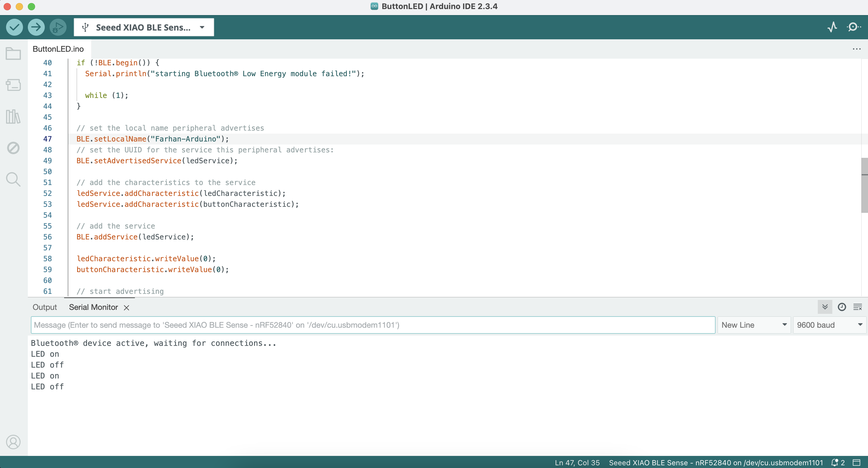868x468 pixels.
Task: Clear the Serial Monitor output
Action: (x=857, y=307)
